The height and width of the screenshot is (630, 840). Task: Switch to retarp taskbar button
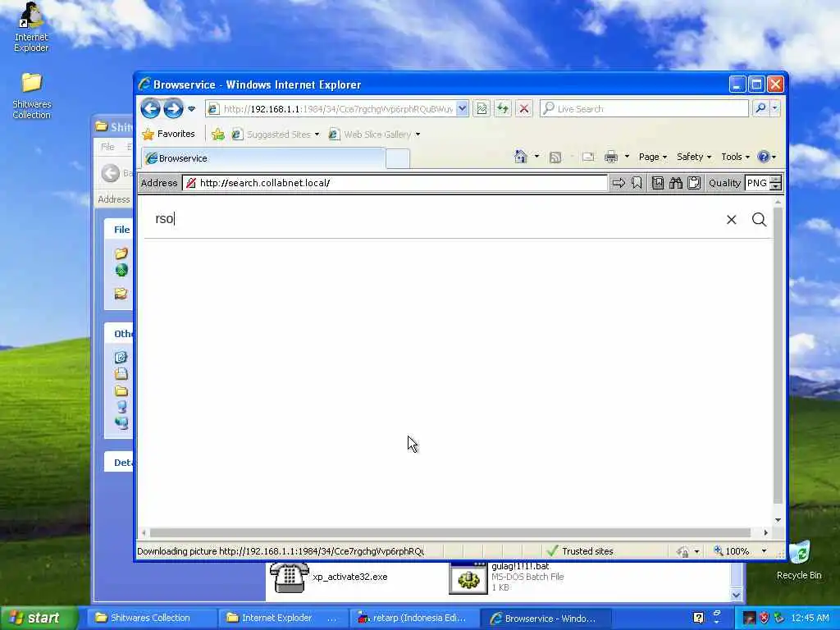tap(413, 619)
